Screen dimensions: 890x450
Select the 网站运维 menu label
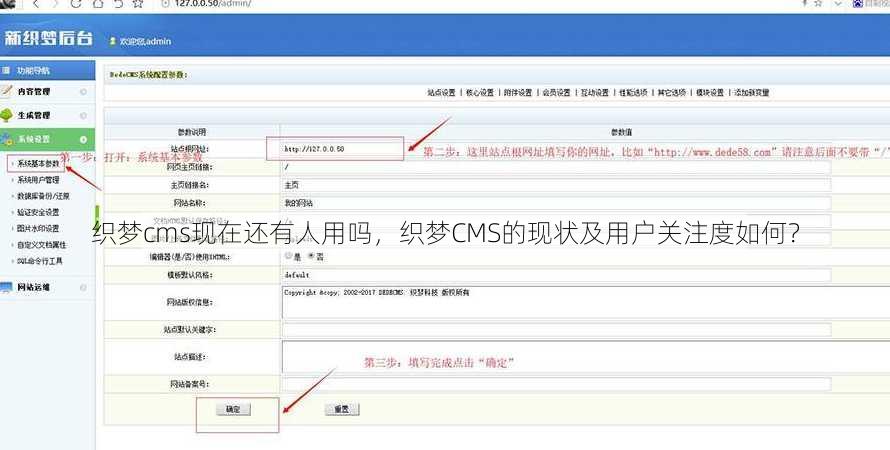click(x=33, y=288)
